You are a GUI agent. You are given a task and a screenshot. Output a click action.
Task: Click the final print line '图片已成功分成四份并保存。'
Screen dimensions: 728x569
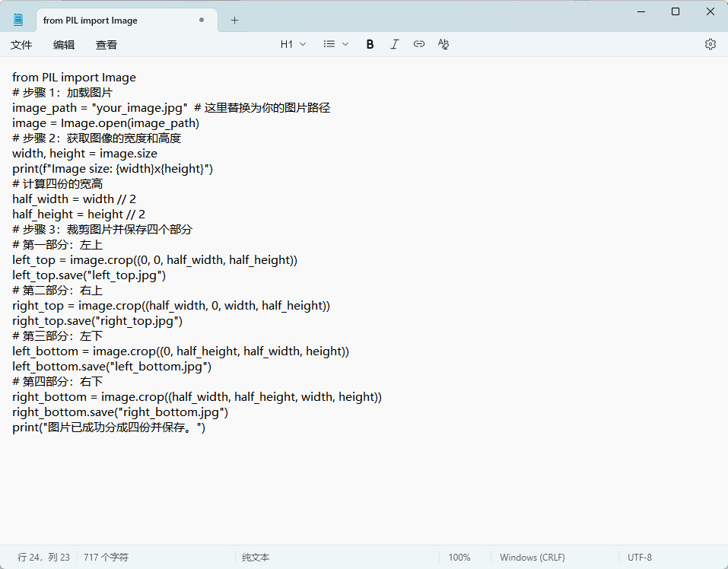click(109, 427)
